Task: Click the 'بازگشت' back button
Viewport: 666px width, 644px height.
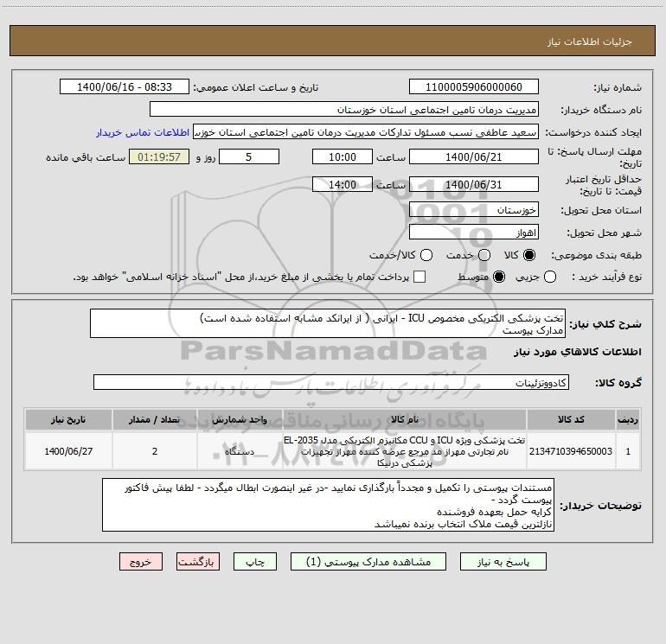Action: pos(198,562)
